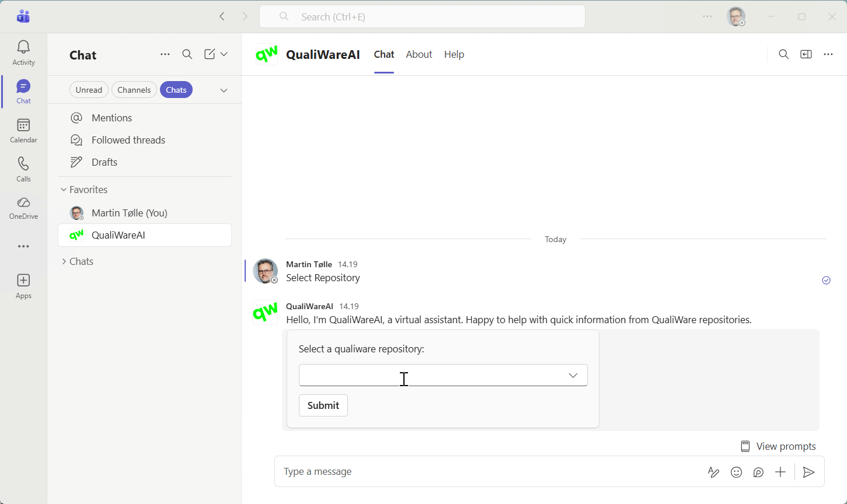The image size is (847, 504).
Task: Search within the chat list
Action: point(187,54)
